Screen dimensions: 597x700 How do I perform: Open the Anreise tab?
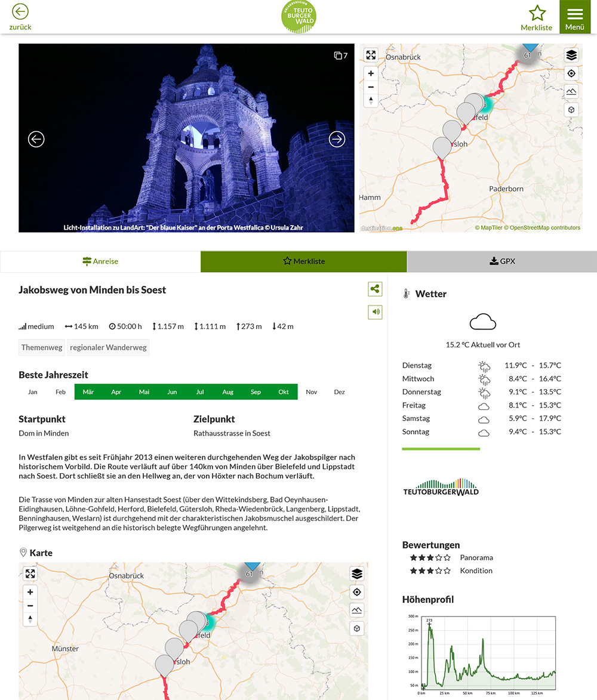(x=100, y=261)
